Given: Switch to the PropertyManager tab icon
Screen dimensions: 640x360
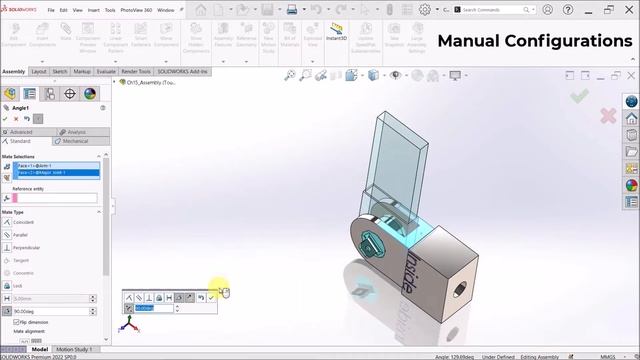Looking at the screenshot, I should click(x=30, y=93).
